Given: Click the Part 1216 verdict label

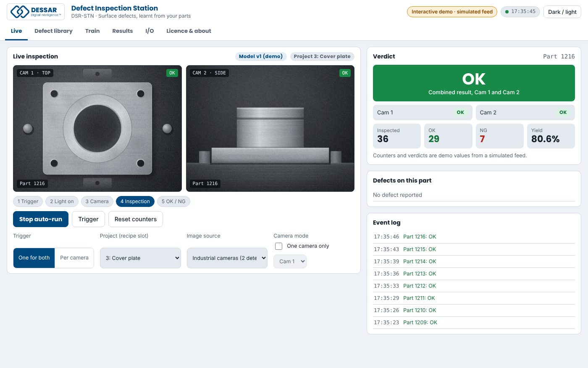Looking at the screenshot, I should coord(559,56).
